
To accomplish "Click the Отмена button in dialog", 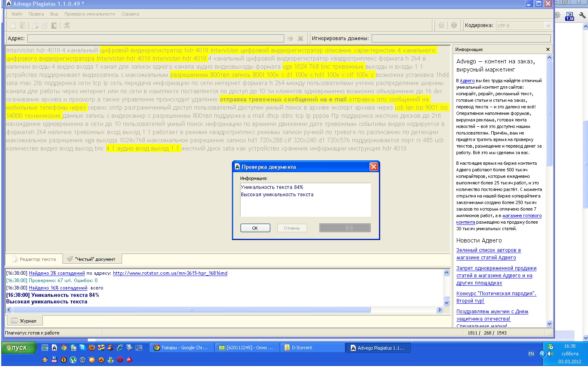I will click(292, 228).
